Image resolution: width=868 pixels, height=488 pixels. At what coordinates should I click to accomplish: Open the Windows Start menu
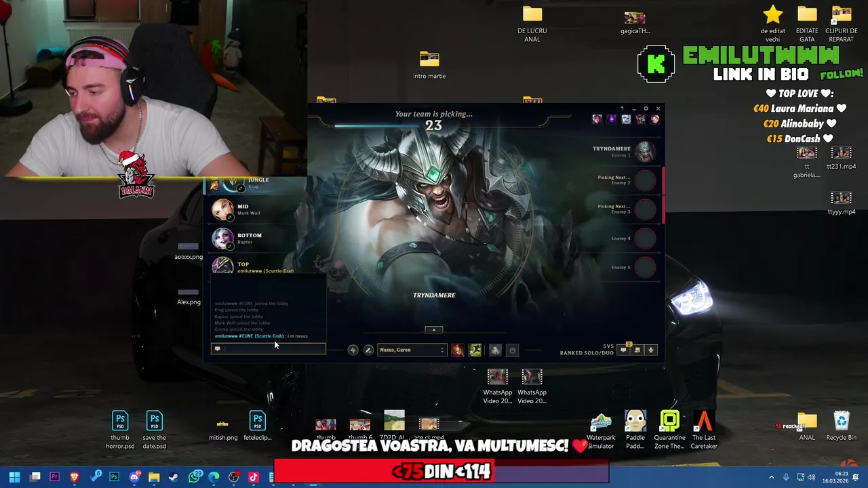click(x=14, y=477)
